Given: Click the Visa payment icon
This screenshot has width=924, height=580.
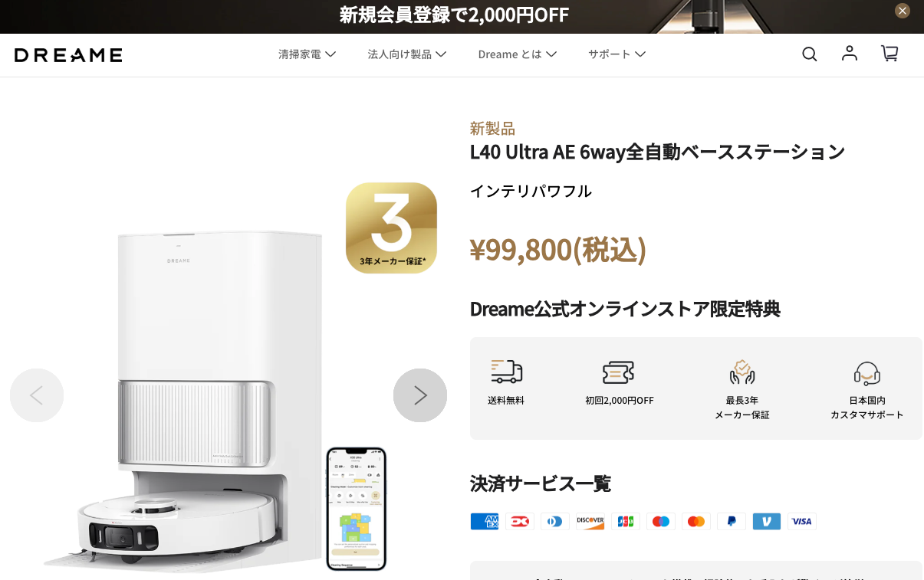Looking at the screenshot, I should coord(802,522).
